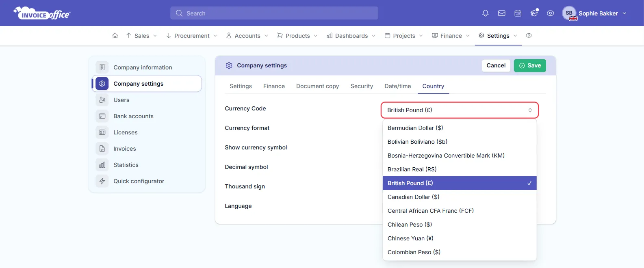Open the notifications bell

coord(485,13)
